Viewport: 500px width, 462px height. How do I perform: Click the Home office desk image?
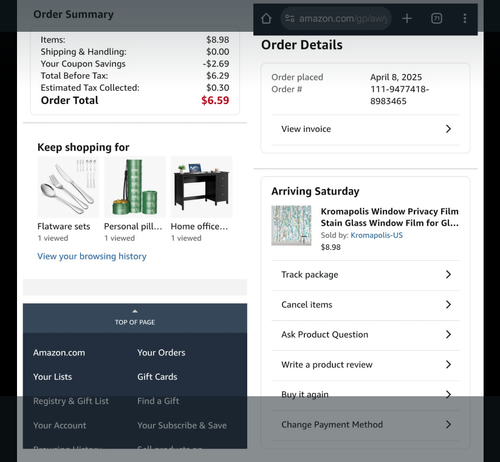(x=201, y=187)
